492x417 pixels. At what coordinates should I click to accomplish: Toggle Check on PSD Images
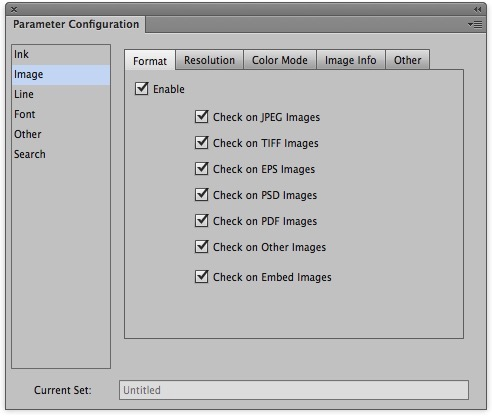[x=202, y=195]
